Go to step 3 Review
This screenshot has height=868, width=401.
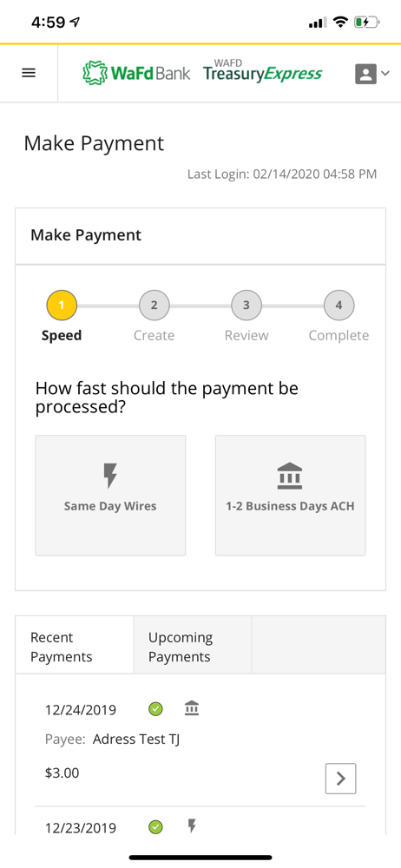(247, 305)
